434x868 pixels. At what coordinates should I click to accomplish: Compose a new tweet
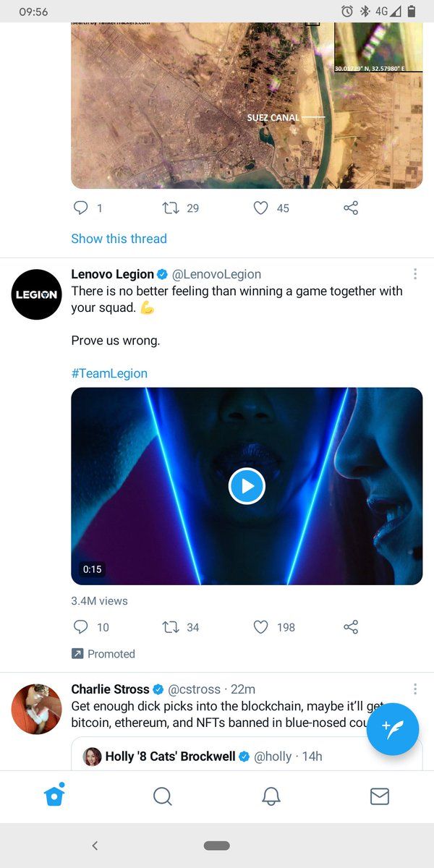tap(393, 729)
